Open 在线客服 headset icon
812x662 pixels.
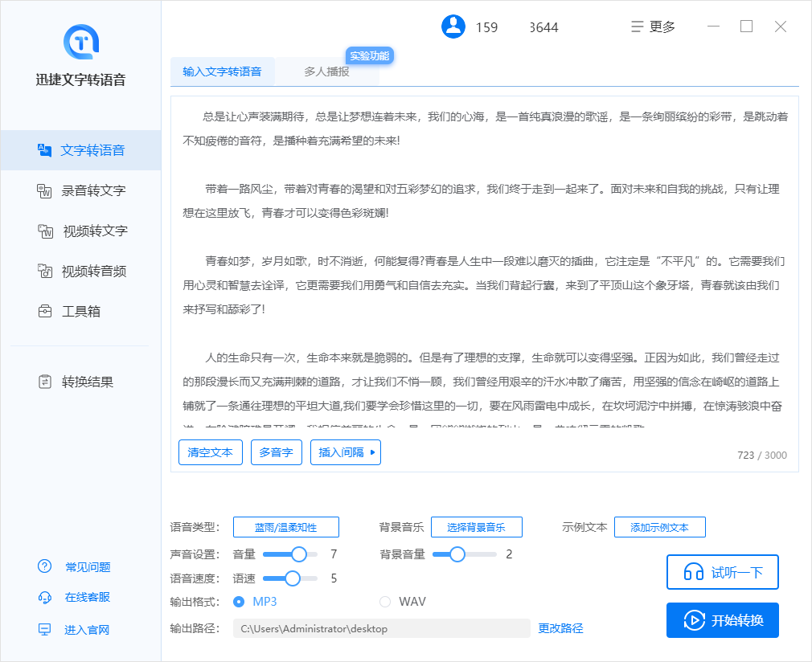pos(45,597)
